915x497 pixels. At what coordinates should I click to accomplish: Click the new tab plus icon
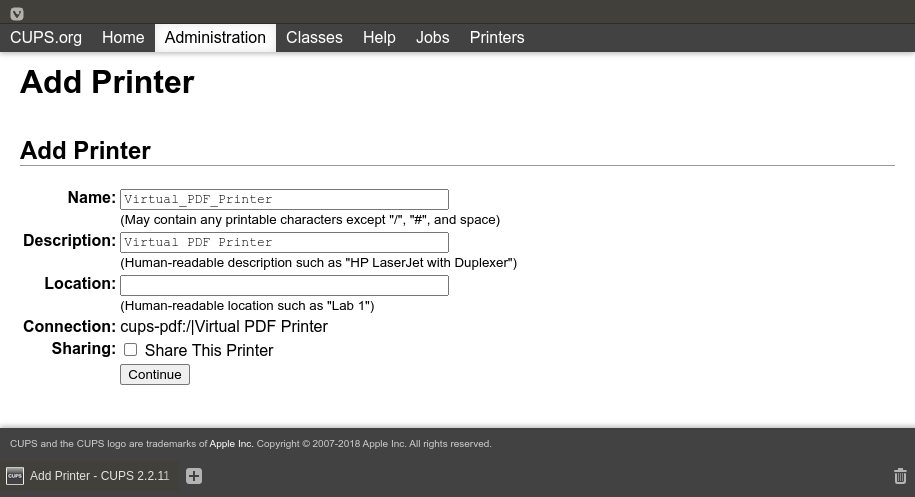point(194,476)
